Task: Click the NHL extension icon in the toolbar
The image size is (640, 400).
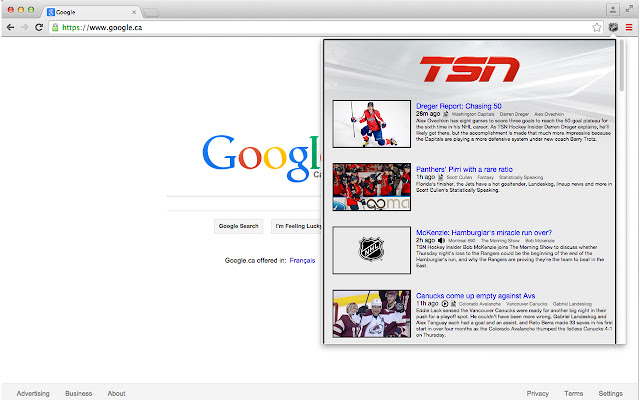Action: coord(613,27)
